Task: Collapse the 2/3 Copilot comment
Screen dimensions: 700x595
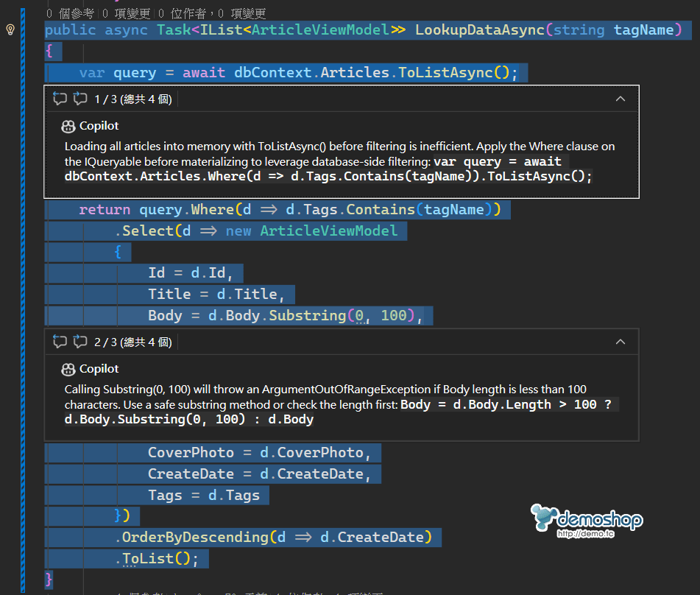Action: [621, 342]
